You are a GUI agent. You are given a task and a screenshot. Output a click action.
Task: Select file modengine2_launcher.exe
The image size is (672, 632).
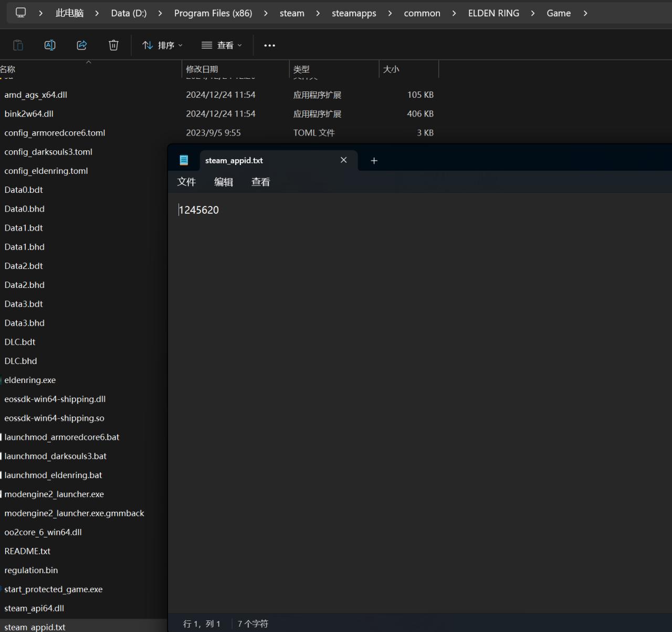click(x=54, y=494)
